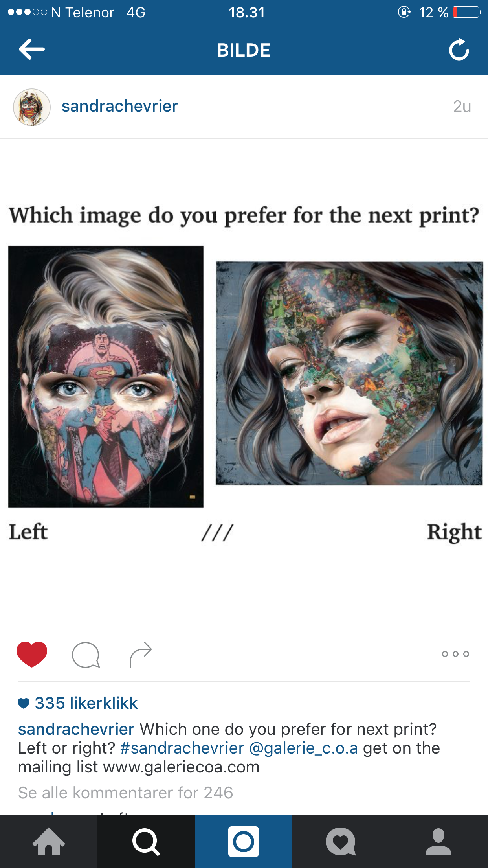Image resolution: width=488 pixels, height=868 pixels.
Task: Tap the back arrow in header
Action: [31, 50]
